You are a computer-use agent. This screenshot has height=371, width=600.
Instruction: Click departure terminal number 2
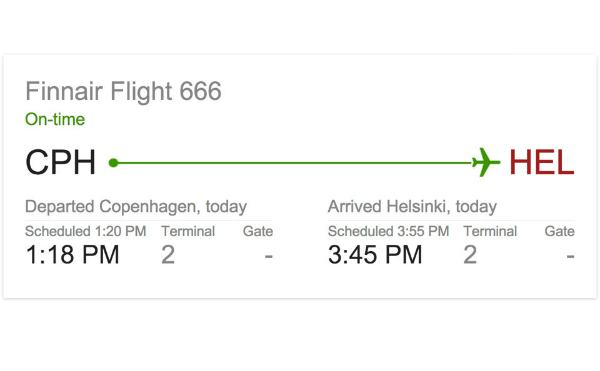(168, 255)
